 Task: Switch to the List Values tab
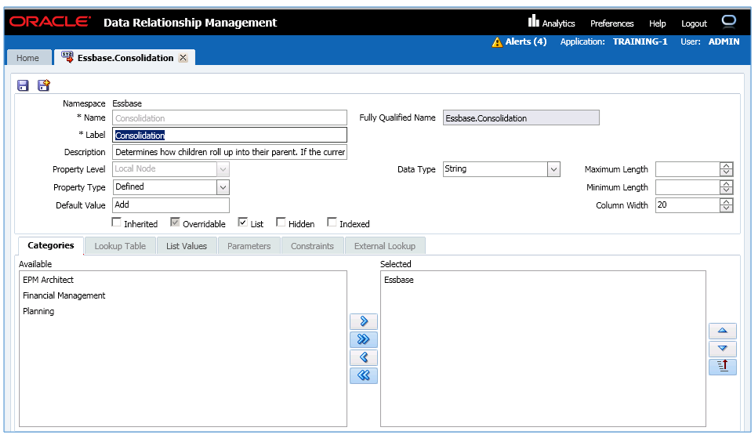(186, 246)
